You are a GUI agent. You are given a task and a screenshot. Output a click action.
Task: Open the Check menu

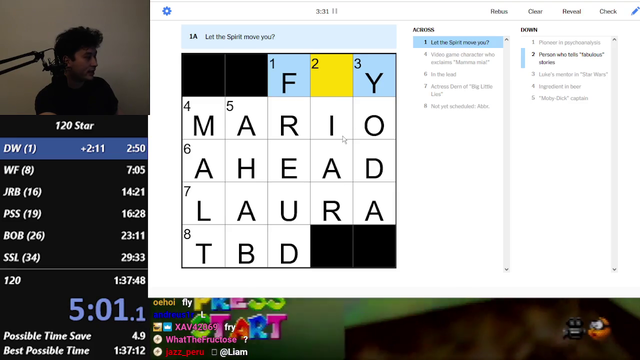tap(608, 11)
